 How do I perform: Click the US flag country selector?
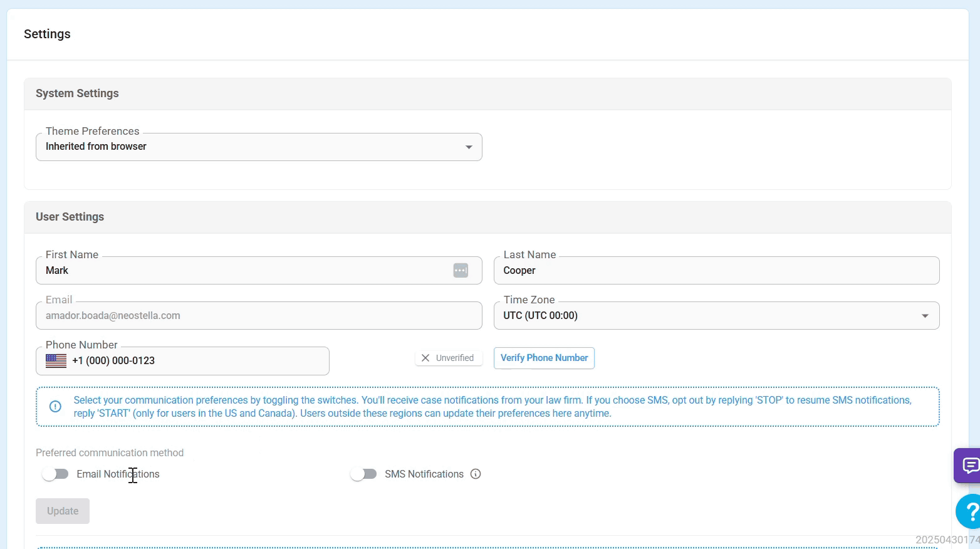pyautogui.click(x=56, y=361)
